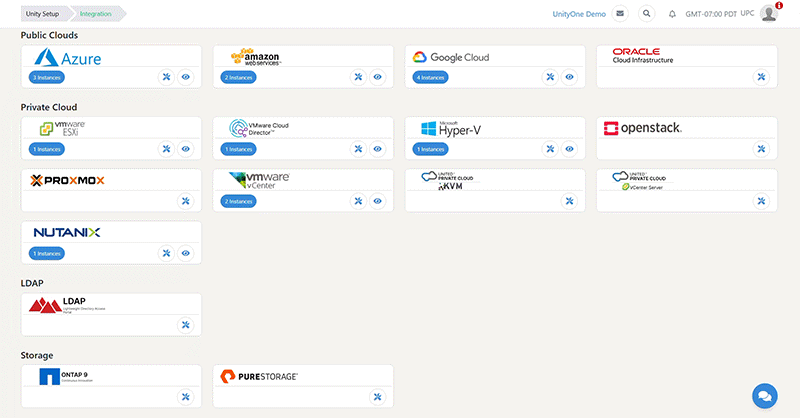Configure United Private Cloud vCenter Server wrench

[761, 201]
